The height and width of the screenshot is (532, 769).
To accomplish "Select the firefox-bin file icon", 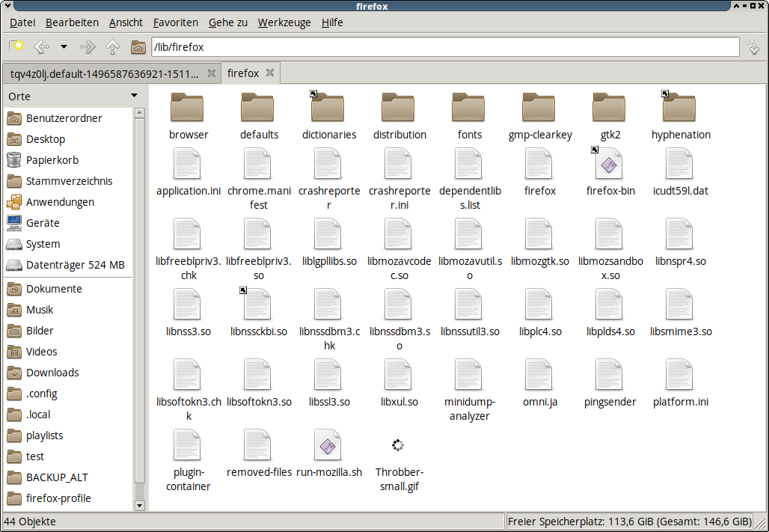I will (610, 164).
